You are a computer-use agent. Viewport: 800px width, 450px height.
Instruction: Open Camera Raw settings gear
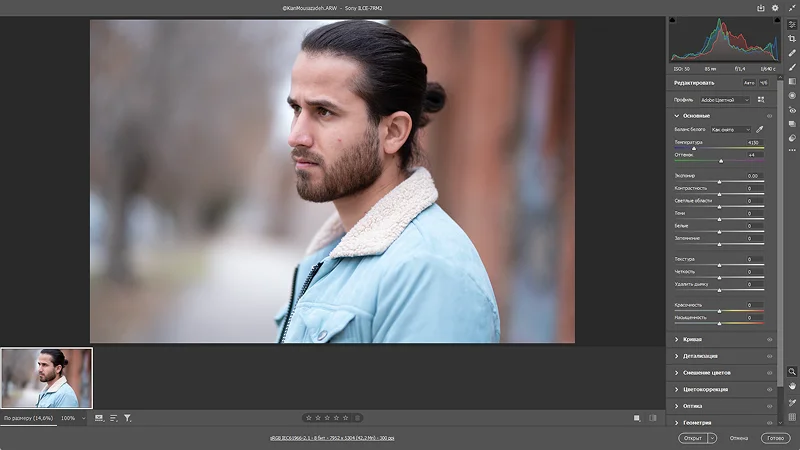(x=776, y=8)
